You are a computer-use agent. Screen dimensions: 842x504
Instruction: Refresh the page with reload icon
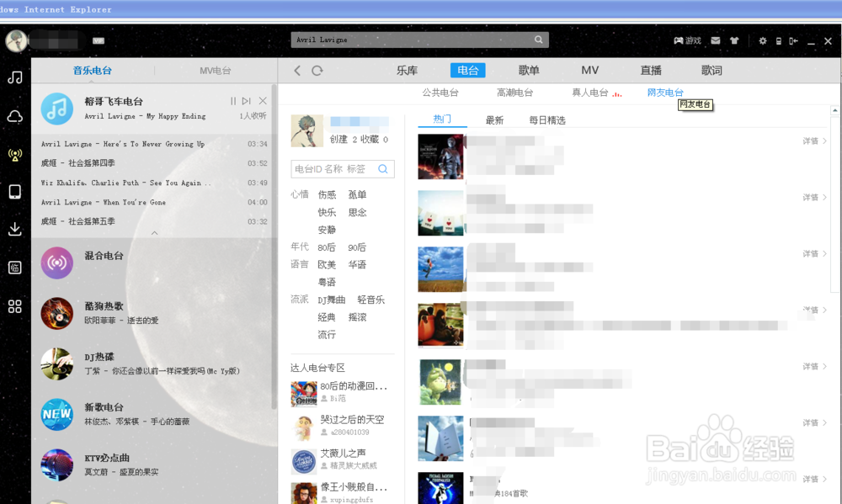317,71
